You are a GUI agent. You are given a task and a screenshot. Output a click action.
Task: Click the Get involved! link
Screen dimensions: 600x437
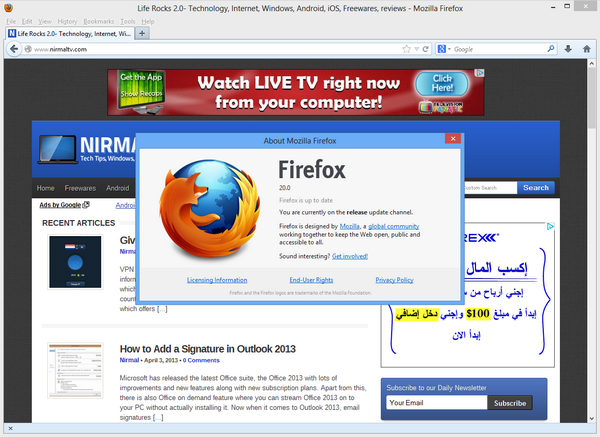point(350,256)
